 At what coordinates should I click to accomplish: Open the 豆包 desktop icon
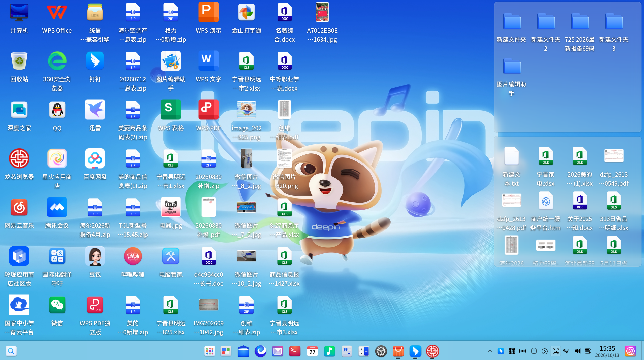pyautogui.click(x=95, y=256)
